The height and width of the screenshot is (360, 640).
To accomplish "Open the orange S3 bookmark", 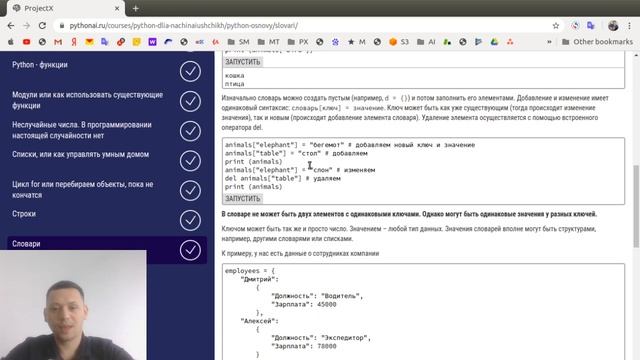I will click(399, 42).
